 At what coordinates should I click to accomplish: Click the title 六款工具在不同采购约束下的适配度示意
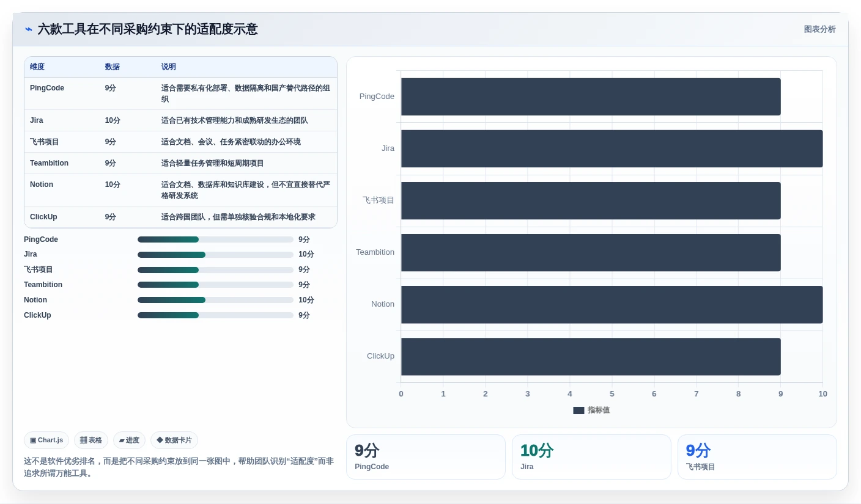(148, 29)
